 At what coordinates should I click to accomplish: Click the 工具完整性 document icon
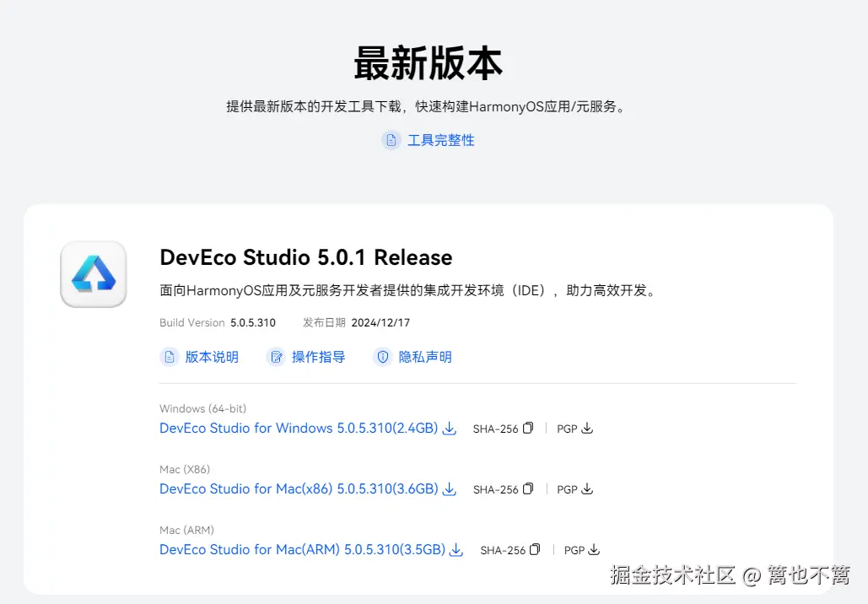391,140
